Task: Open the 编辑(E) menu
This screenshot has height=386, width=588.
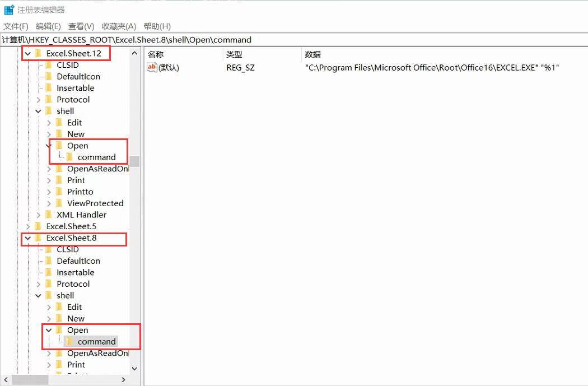Action: 48,26
